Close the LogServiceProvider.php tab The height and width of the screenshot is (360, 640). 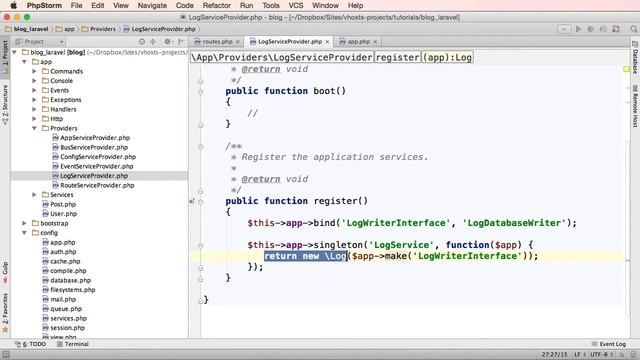click(327, 42)
